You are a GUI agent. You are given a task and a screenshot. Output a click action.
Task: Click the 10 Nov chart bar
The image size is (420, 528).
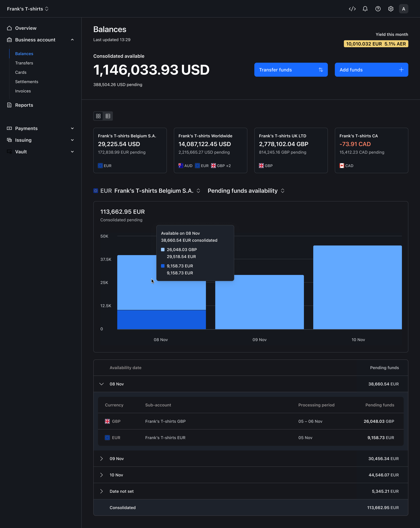[x=358, y=287]
